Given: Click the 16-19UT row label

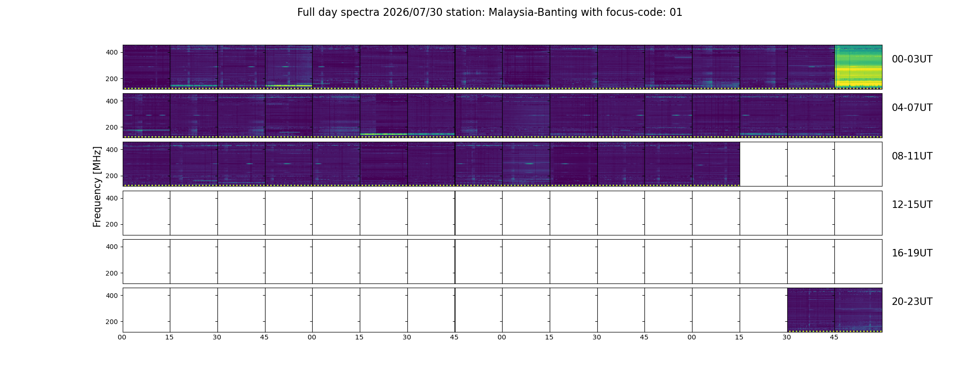Looking at the screenshot, I should (x=912, y=253).
